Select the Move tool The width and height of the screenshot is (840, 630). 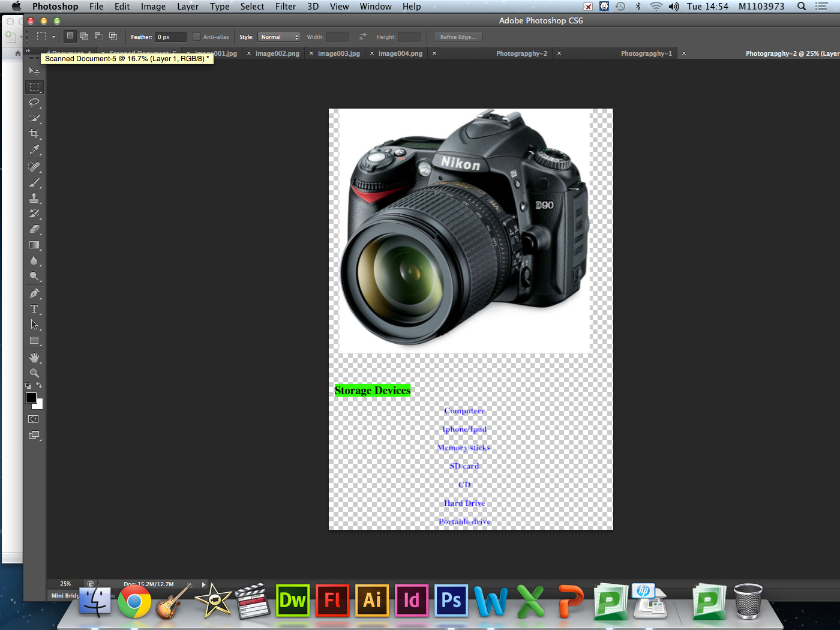[x=34, y=71]
